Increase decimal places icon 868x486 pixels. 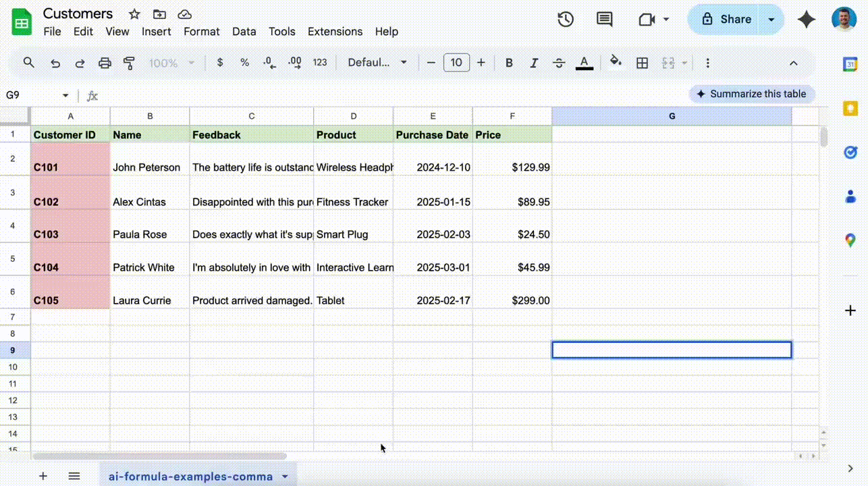click(294, 63)
